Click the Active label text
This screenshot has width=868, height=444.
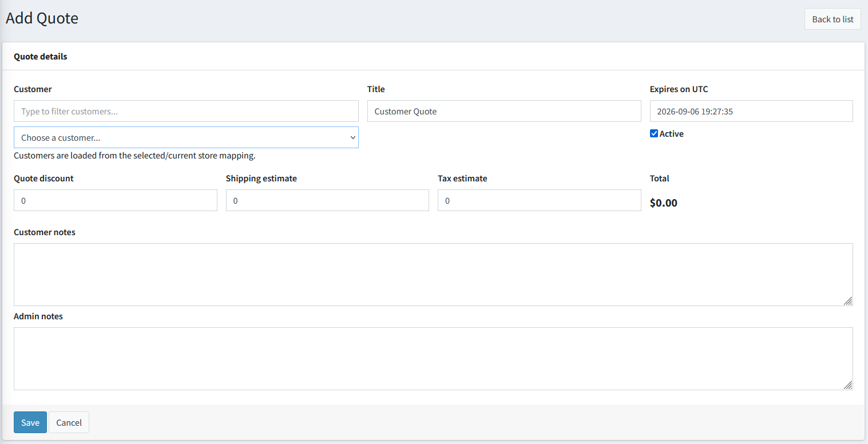pyautogui.click(x=672, y=133)
